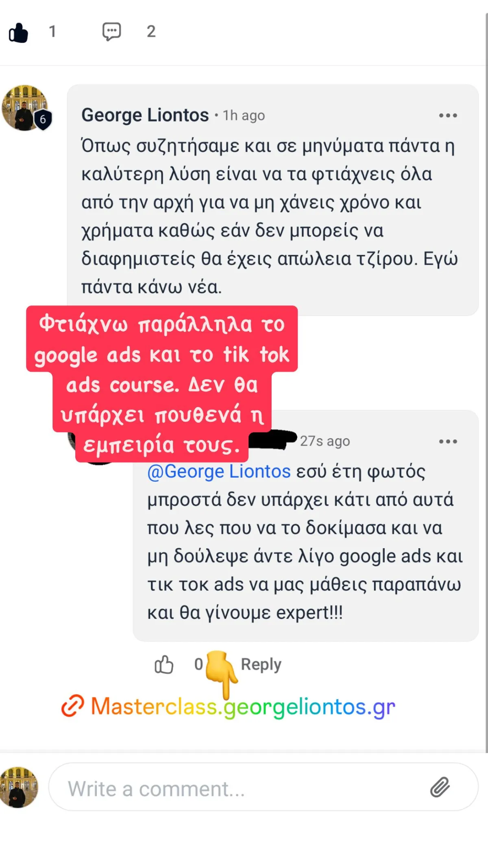Click the chain-link icon beside Masterclass

73,706
